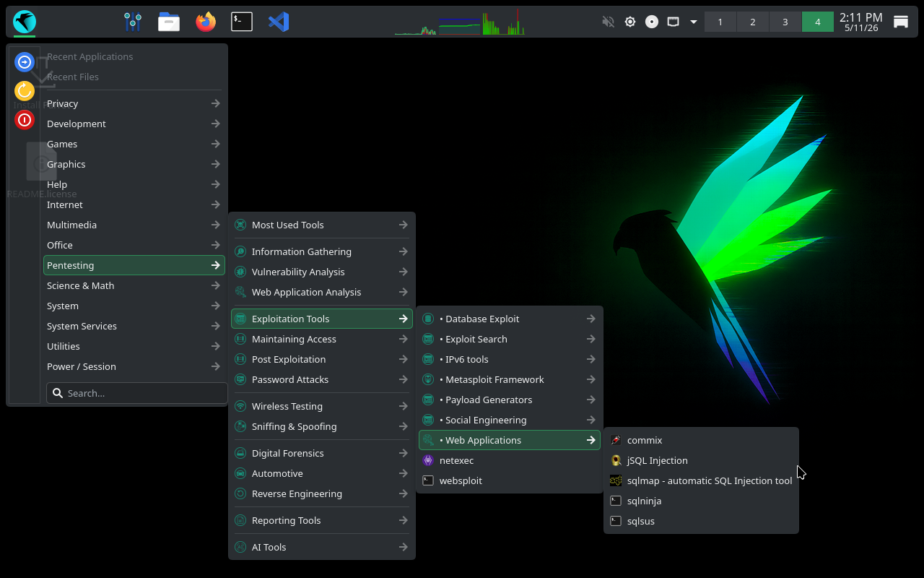
Task: Open the Help category
Action: click(134, 184)
